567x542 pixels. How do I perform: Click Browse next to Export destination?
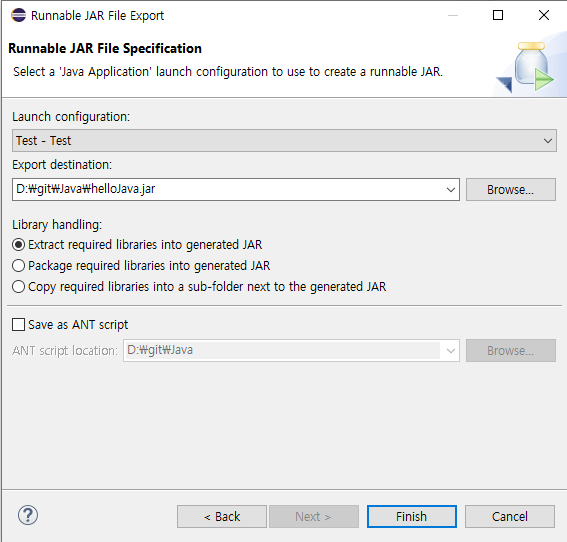click(511, 189)
